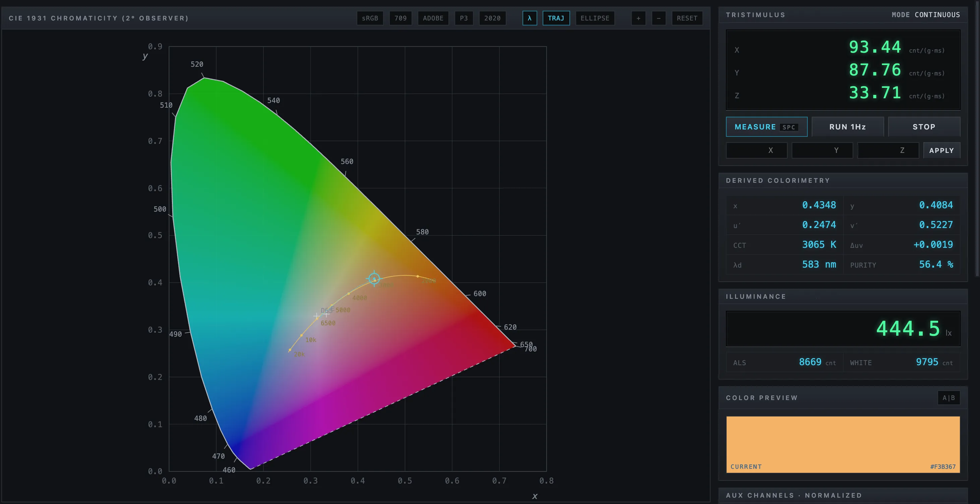
Task: Apply the entered XYZ values
Action: [x=941, y=150]
